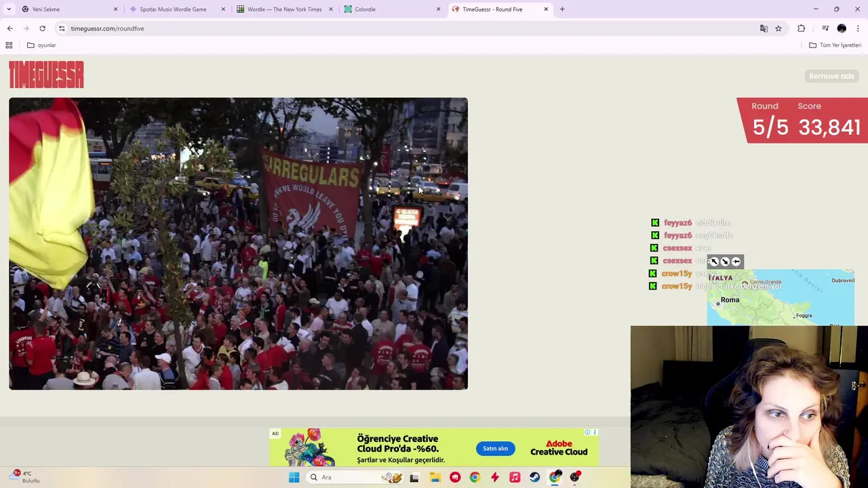Select the TimeGuessr Round Five tab

click(500, 9)
